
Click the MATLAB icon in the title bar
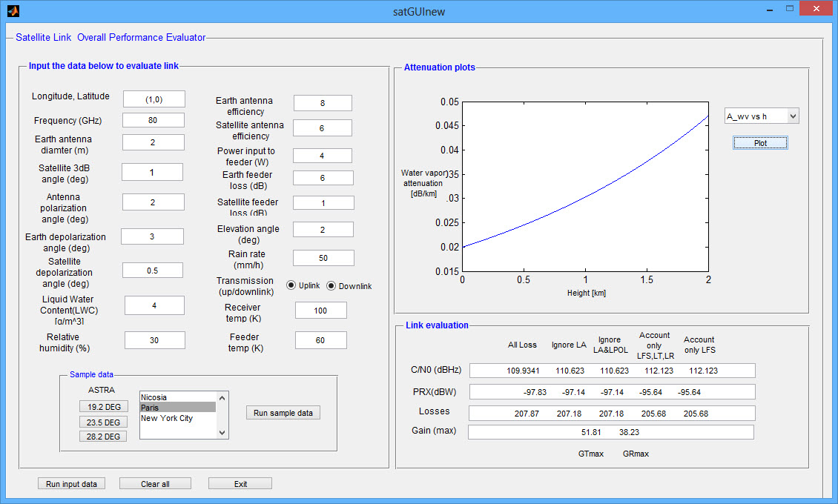point(13,10)
